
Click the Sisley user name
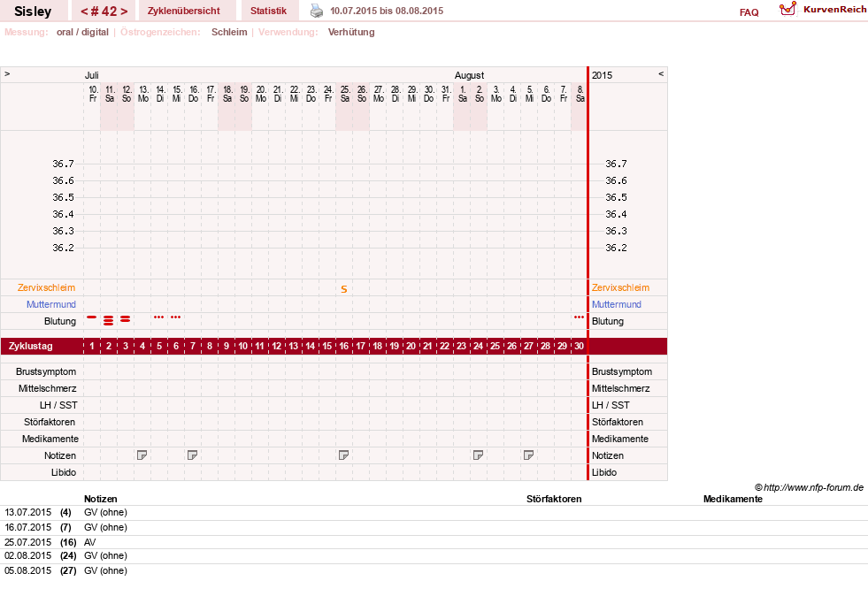(33, 11)
